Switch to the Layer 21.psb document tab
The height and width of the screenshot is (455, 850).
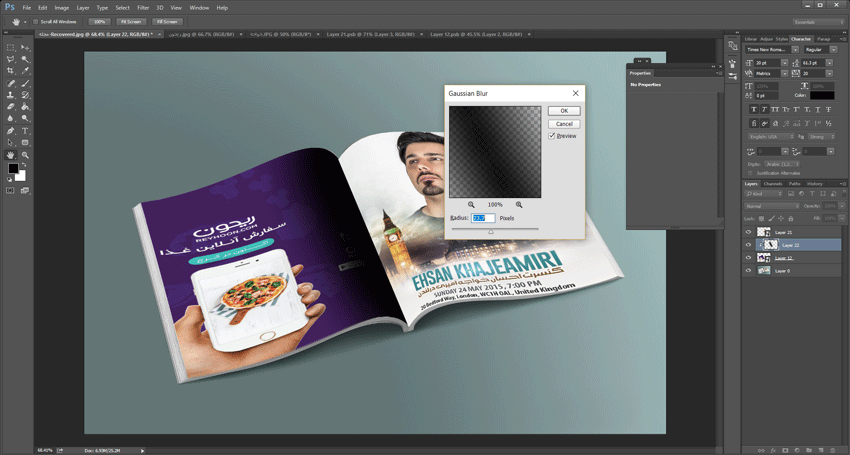coord(373,34)
